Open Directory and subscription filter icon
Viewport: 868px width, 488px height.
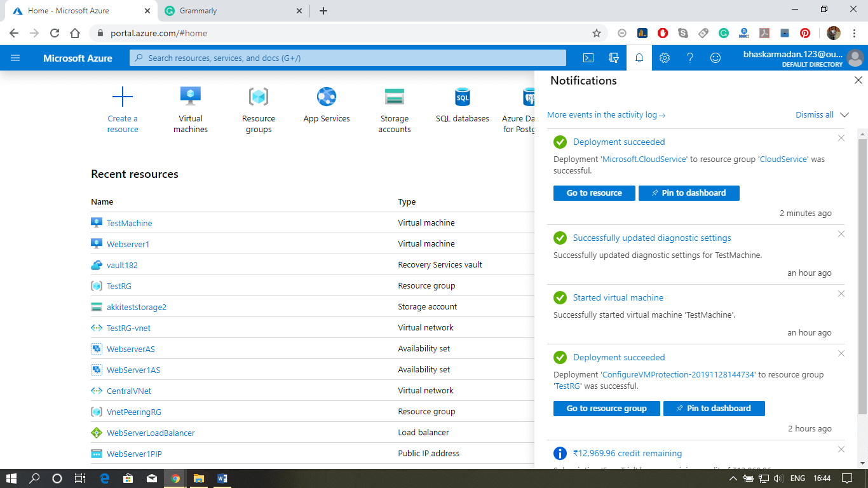click(x=614, y=58)
